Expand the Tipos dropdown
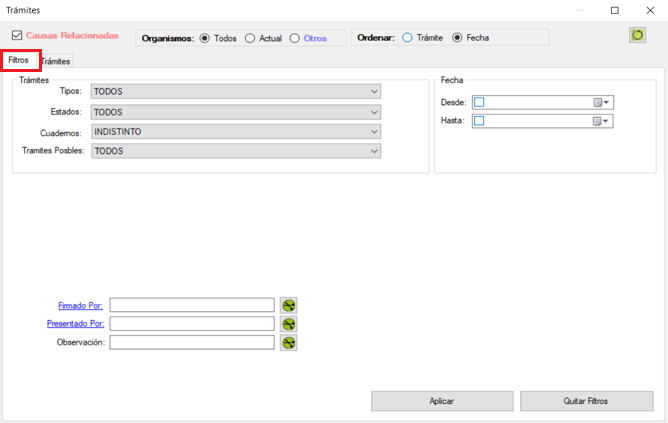Viewport: 668px width, 423px height. pyautogui.click(x=375, y=92)
